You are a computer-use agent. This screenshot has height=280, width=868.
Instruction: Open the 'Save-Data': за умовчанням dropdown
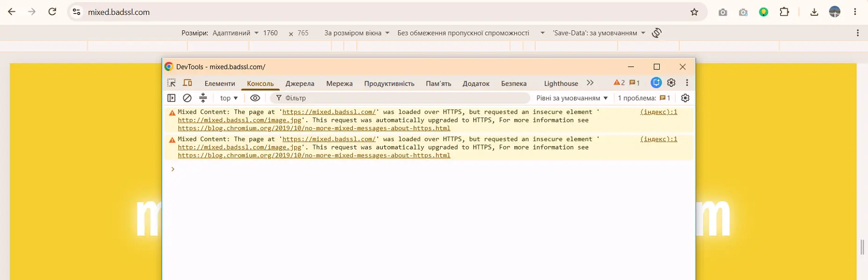[x=599, y=33]
